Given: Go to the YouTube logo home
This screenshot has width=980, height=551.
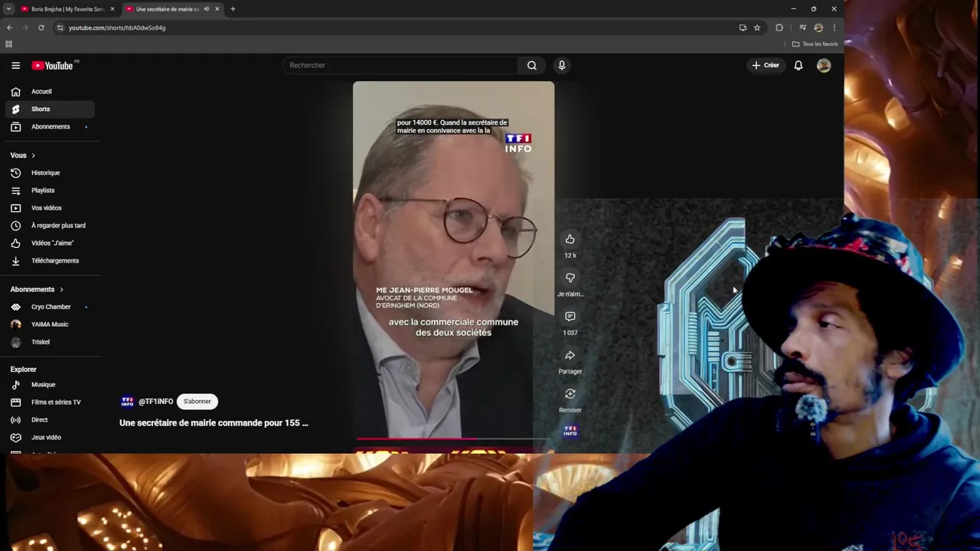Looking at the screenshot, I should click(x=52, y=65).
